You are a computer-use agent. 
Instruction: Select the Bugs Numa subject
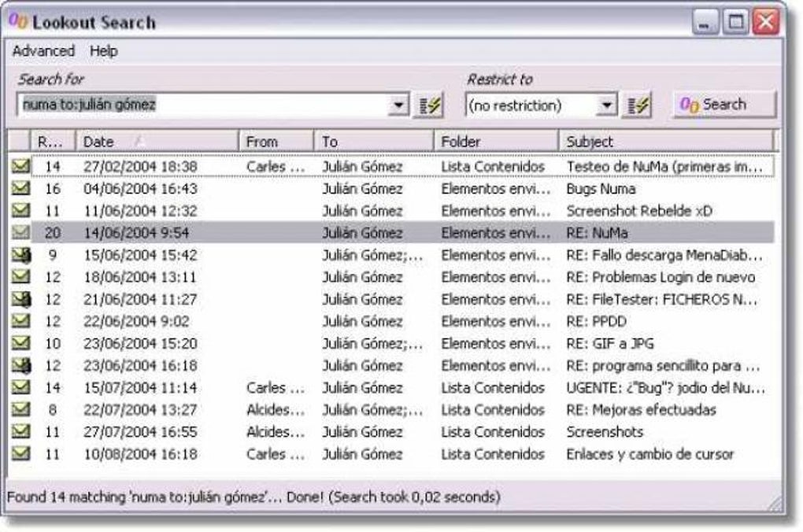tap(601, 188)
